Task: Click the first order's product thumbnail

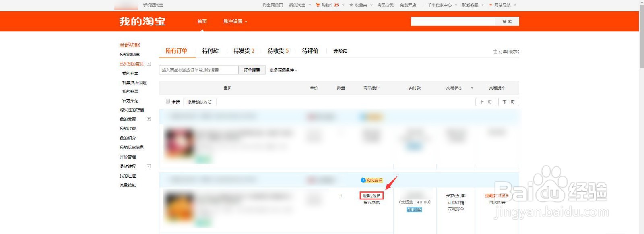Action: point(179,144)
